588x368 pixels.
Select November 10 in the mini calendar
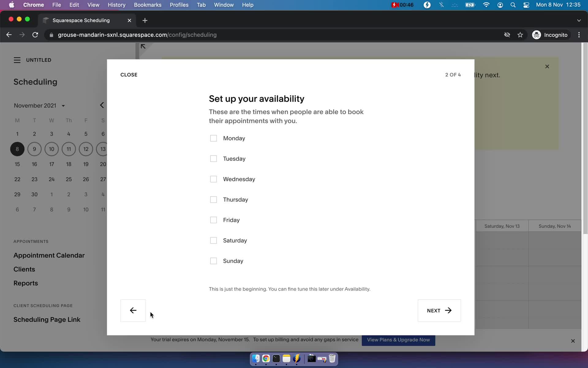[51, 149]
